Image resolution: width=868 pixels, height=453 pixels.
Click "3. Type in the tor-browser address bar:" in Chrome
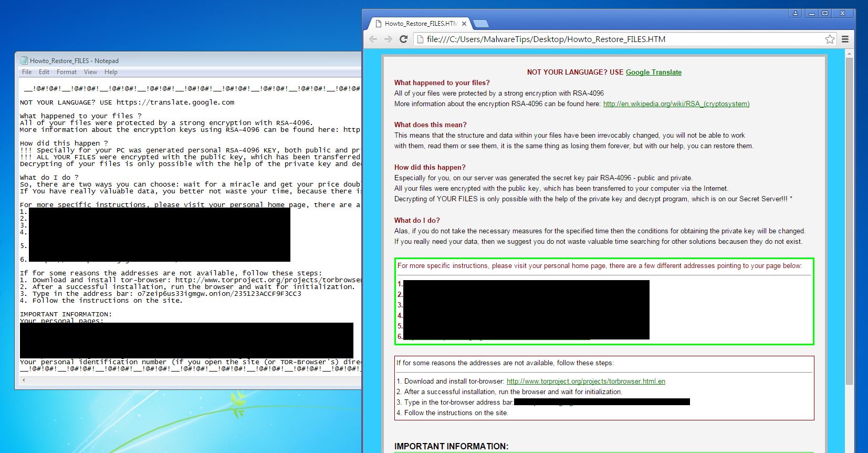(x=455, y=403)
